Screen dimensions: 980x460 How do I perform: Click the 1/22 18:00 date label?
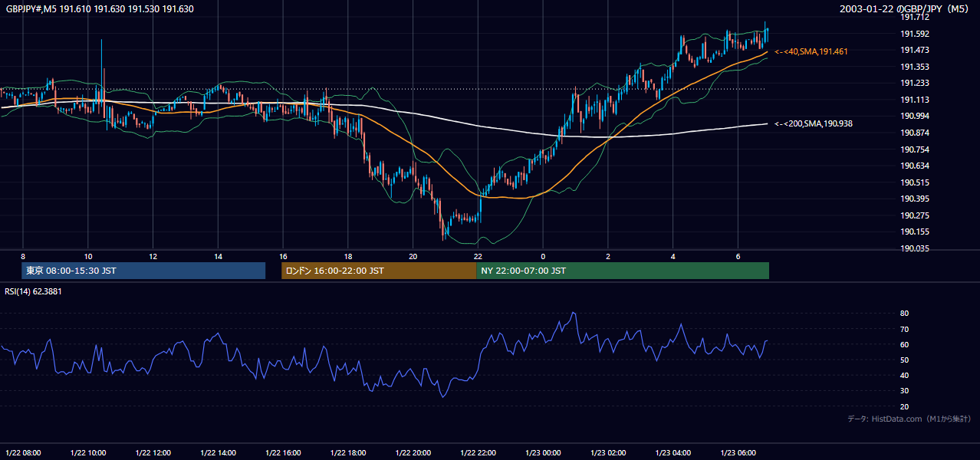[349, 453]
